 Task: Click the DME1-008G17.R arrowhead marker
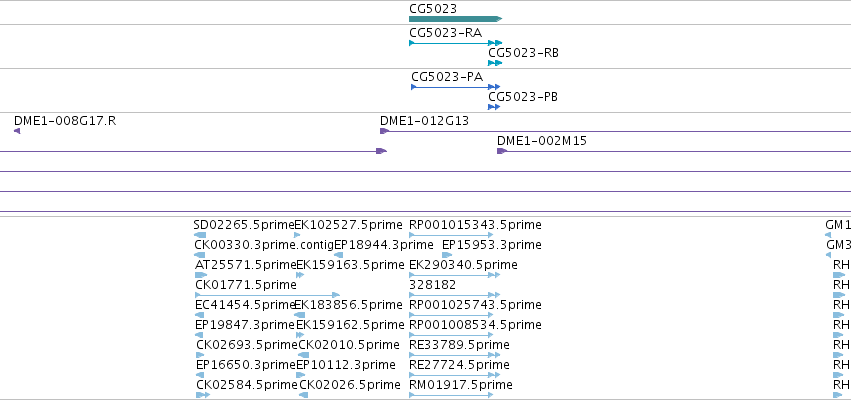17,131
